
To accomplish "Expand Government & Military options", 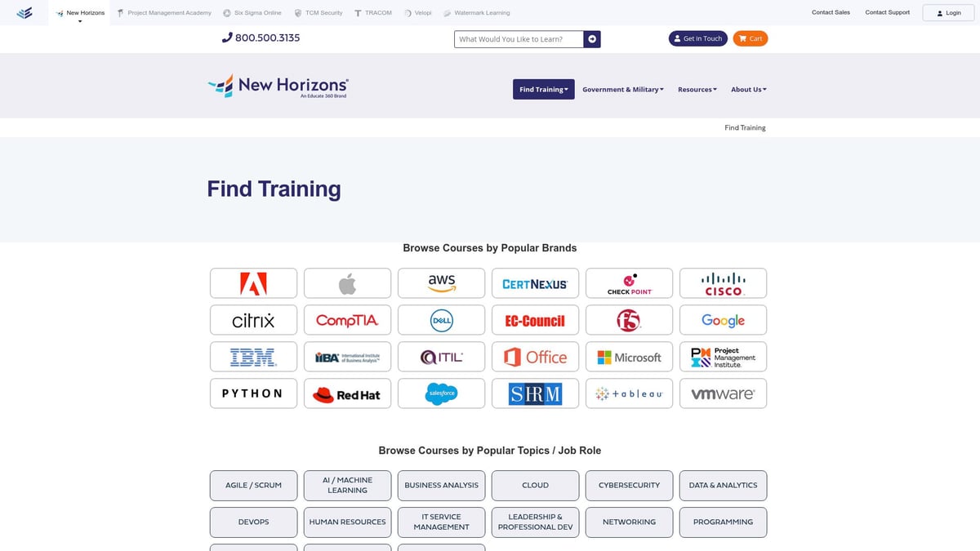I will point(623,89).
